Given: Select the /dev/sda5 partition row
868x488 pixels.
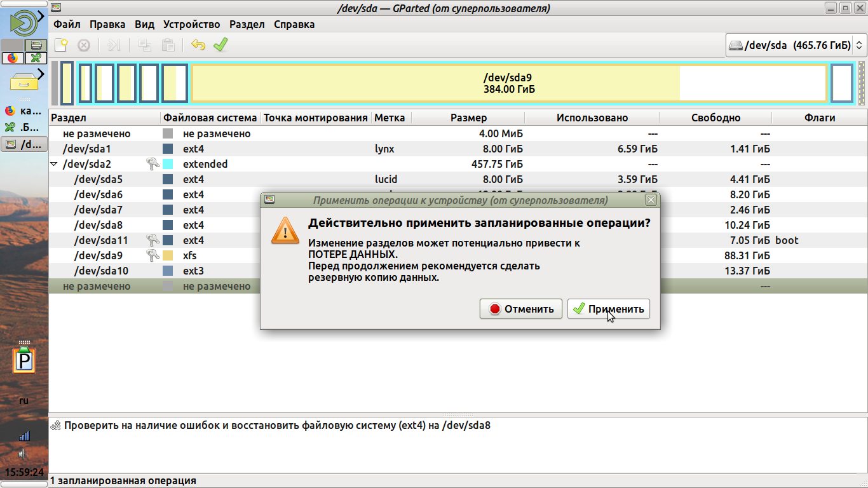Looking at the screenshot, I should tap(458, 179).
